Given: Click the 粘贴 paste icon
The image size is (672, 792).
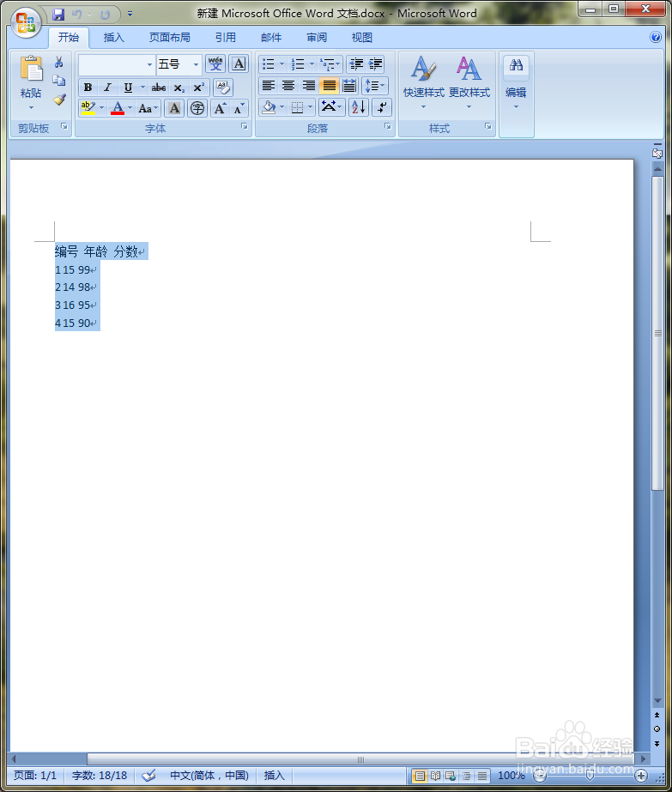Looking at the screenshot, I should (31, 69).
